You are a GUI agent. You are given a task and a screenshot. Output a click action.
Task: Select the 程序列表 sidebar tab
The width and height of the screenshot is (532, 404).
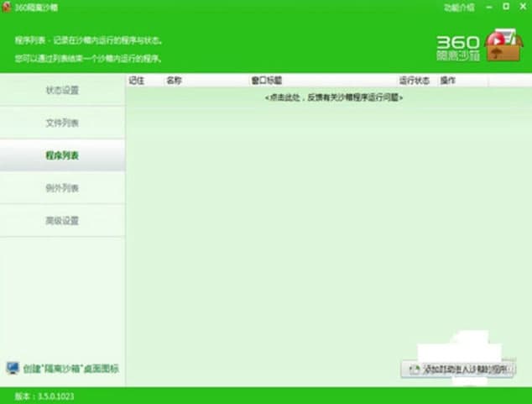point(62,155)
